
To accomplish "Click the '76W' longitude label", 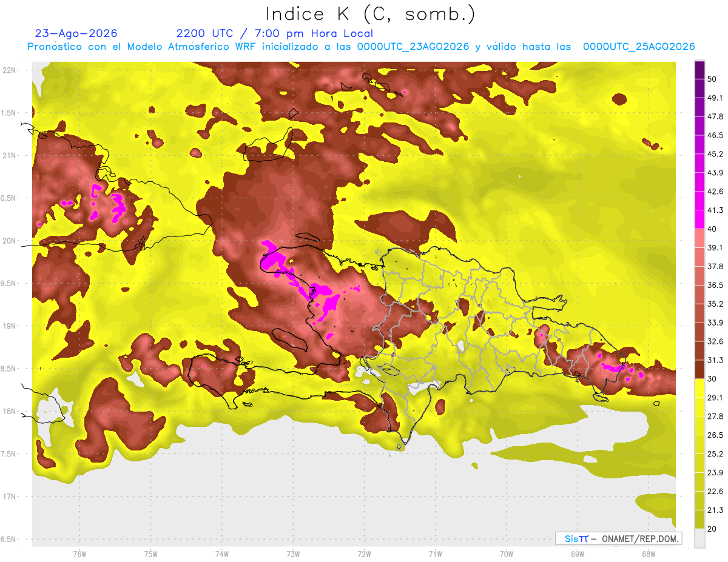I will (x=79, y=554).
